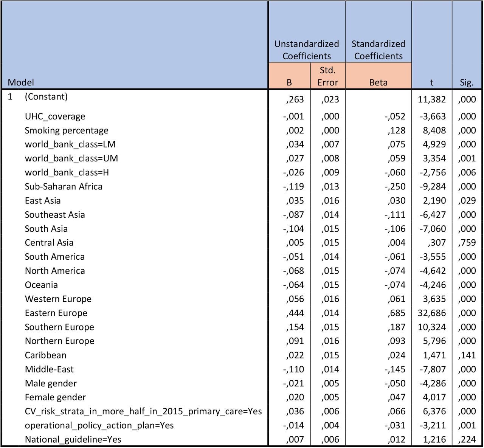Screen dimensions: 484x448
Task: Click Northern Europe Beta value ,093
Action: click(396, 341)
